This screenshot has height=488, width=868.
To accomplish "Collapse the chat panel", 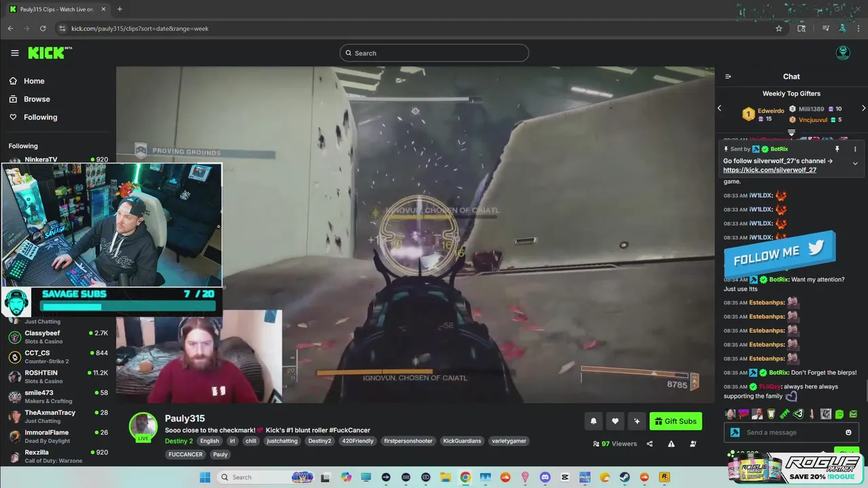I will click(728, 77).
